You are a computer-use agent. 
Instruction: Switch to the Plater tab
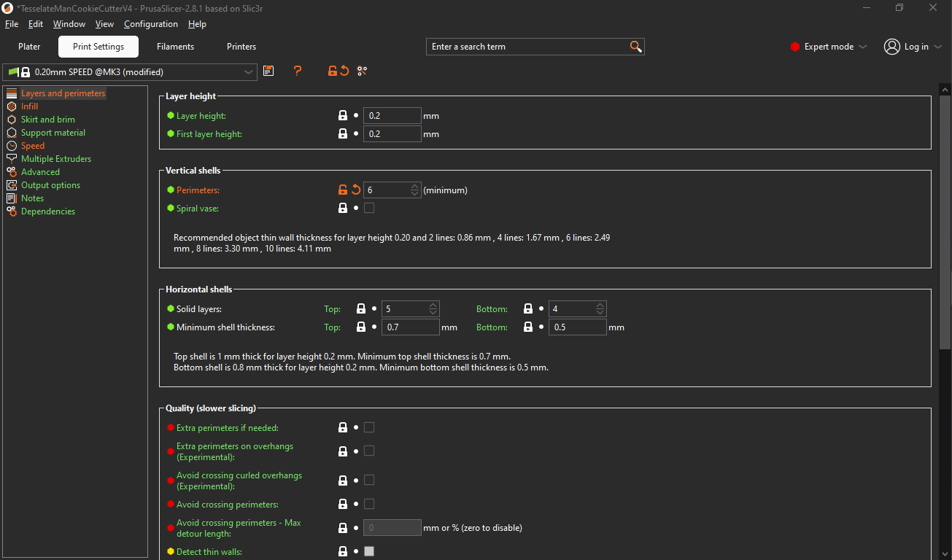(29, 47)
